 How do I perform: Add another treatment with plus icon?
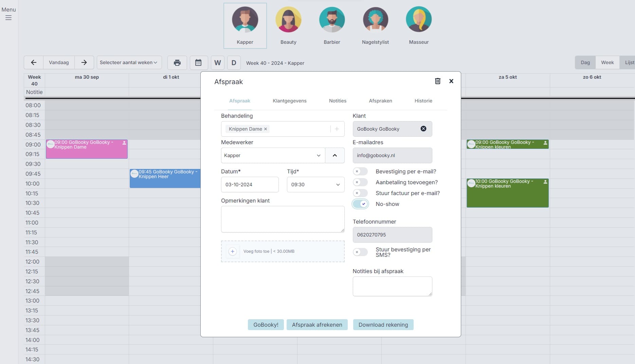click(x=337, y=129)
